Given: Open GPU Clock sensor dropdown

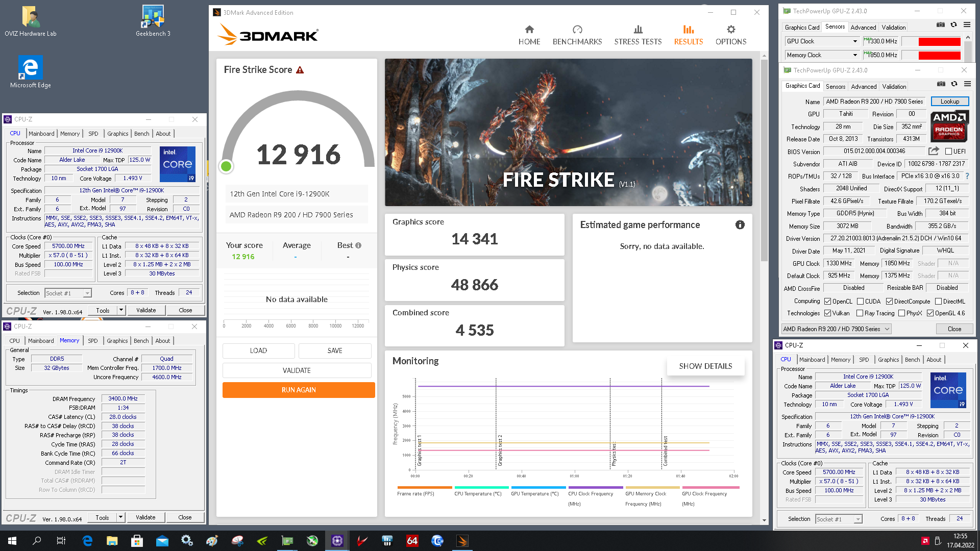Looking at the screenshot, I should pos(855,41).
